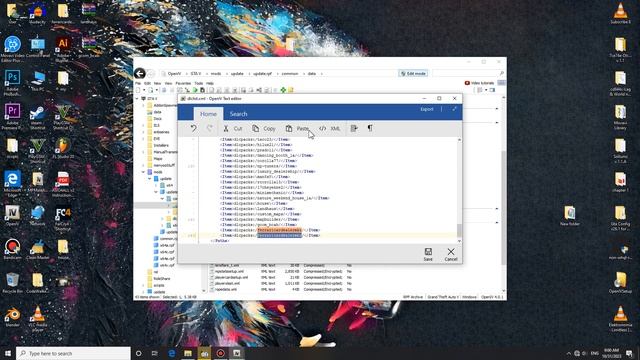
Task: Open the FL Studio 20 desktop icon
Action: pos(63,149)
